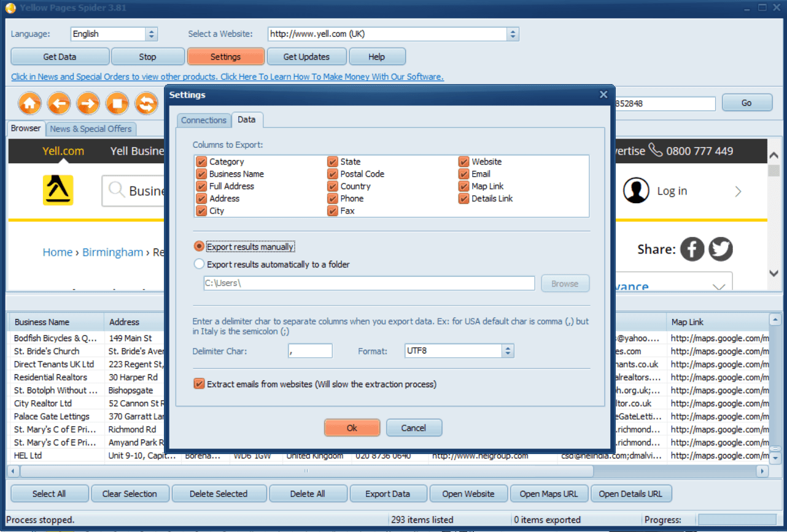
Task: Click the Delete All button
Action: (x=308, y=493)
